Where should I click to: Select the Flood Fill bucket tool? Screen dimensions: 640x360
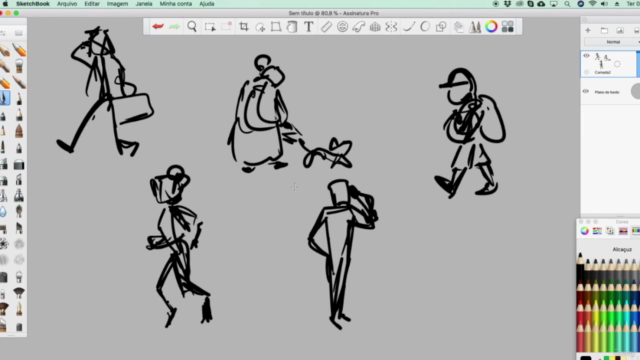point(292,27)
